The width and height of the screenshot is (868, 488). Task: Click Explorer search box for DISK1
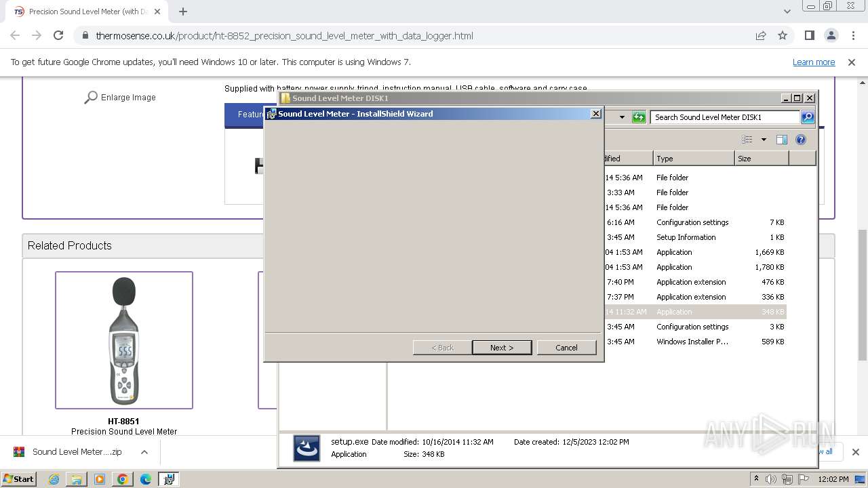click(724, 117)
